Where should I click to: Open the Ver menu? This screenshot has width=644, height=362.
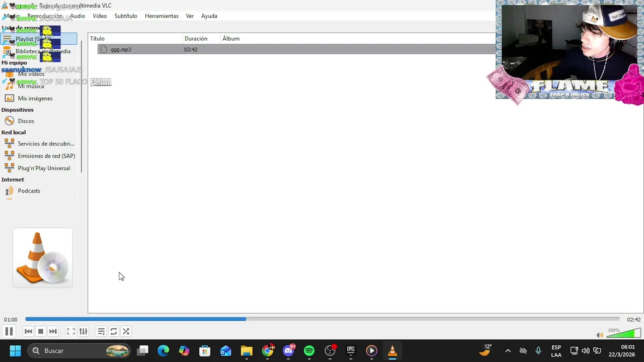point(190,16)
